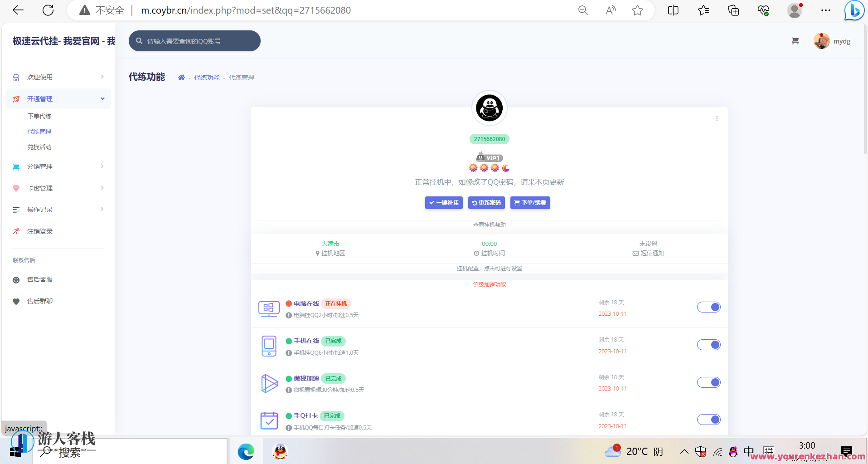Open the 挂机地区 location pin icon
This screenshot has width=868, height=464.
point(317,253)
